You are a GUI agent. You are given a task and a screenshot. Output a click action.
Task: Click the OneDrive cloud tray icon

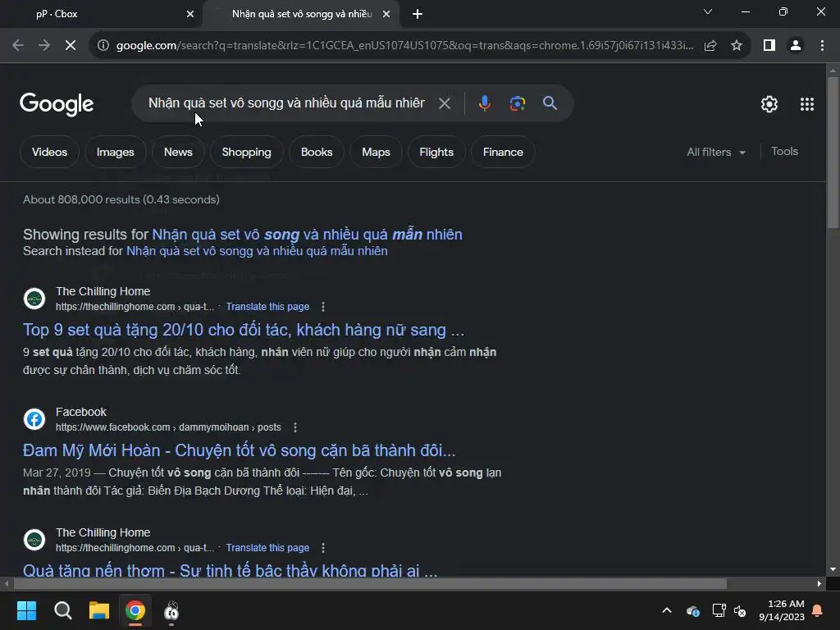tap(692, 610)
